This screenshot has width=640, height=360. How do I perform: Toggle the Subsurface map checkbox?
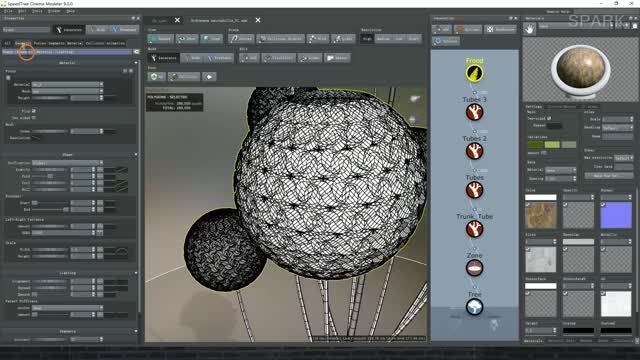point(528,293)
